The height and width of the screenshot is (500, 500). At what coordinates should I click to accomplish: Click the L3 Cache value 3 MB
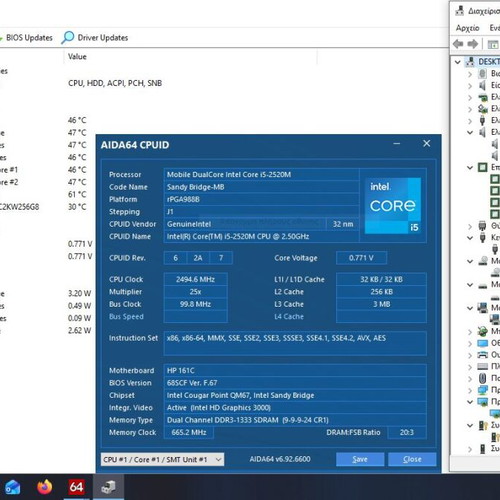tap(381, 304)
